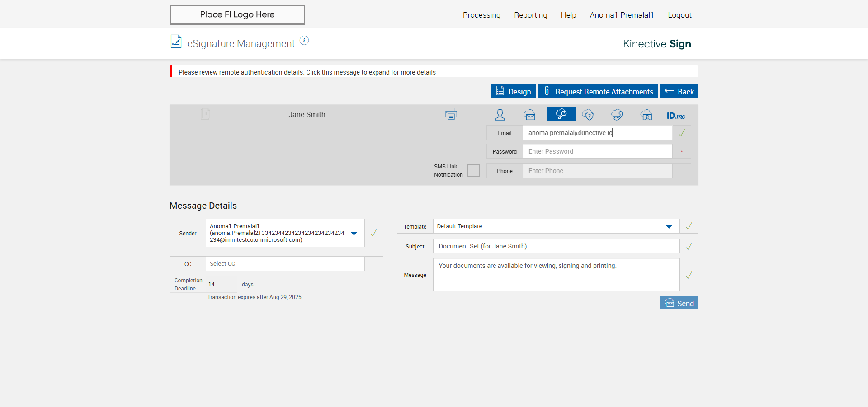Click the eSignature Management document icon
This screenshot has width=868, height=407.
pyautogui.click(x=176, y=41)
